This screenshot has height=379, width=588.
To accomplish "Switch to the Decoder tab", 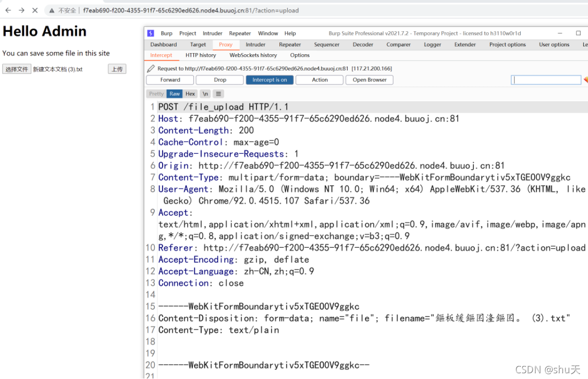I will (363, 45).
